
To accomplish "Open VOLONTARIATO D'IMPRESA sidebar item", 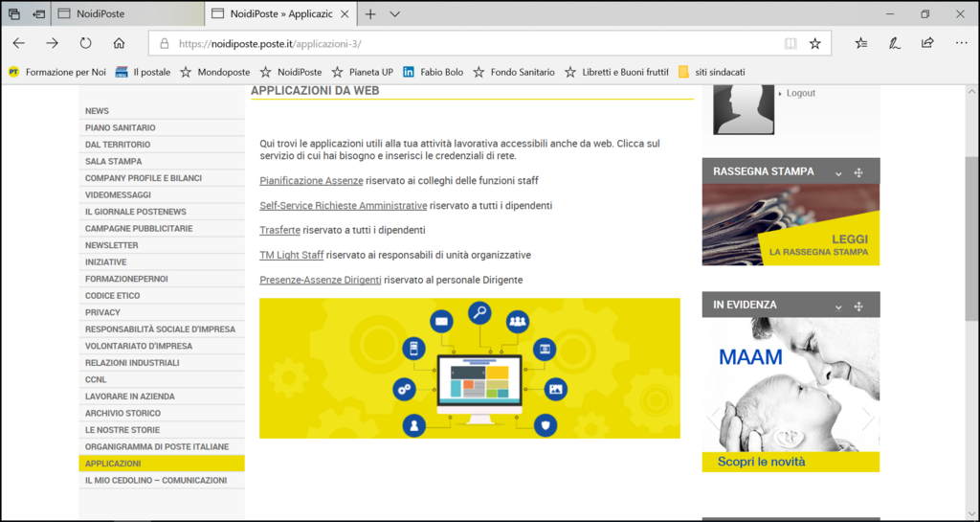I will [x=161, y=347].
